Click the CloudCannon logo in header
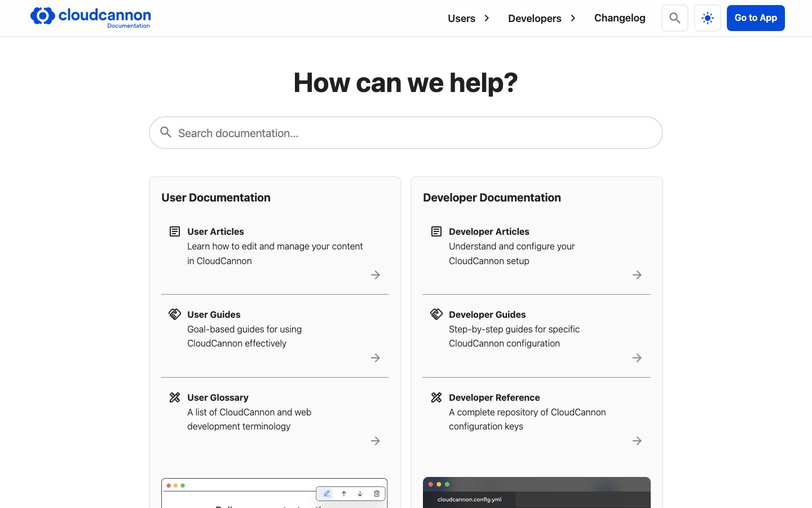812x508 pixels. click(91, 17)
